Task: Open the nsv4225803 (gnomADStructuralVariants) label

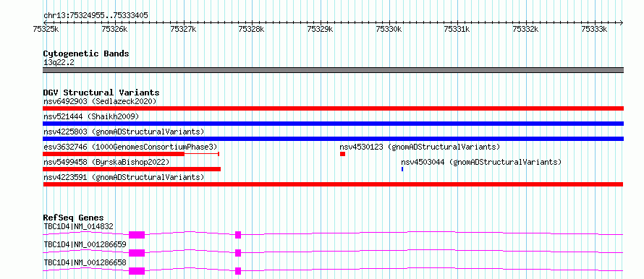Action: coord(124,132)
